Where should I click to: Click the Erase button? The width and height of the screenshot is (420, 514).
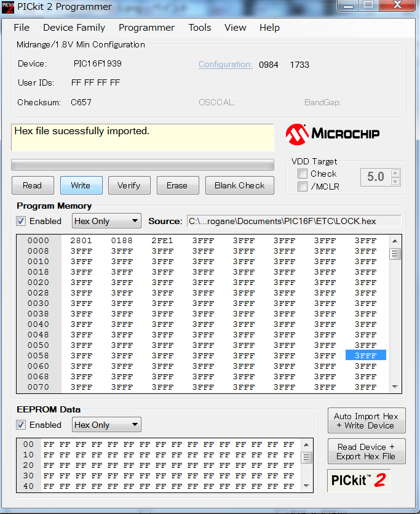(178, 185)
